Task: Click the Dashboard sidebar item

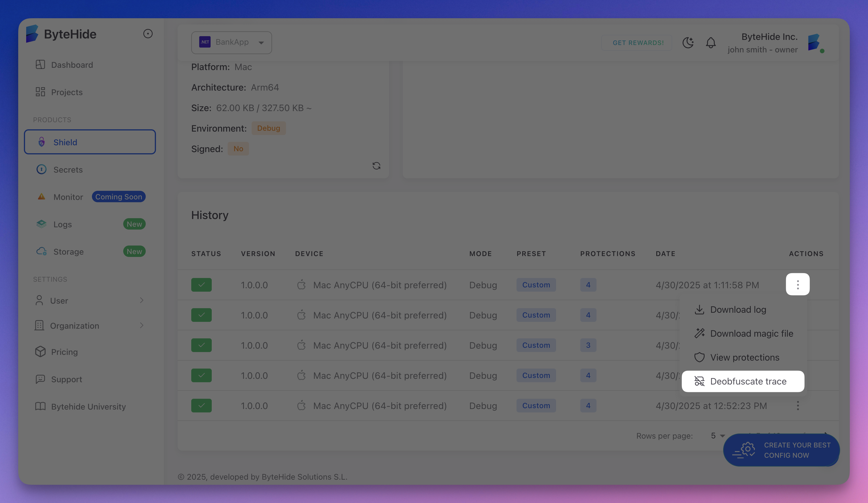Action: tap(72, 65)
